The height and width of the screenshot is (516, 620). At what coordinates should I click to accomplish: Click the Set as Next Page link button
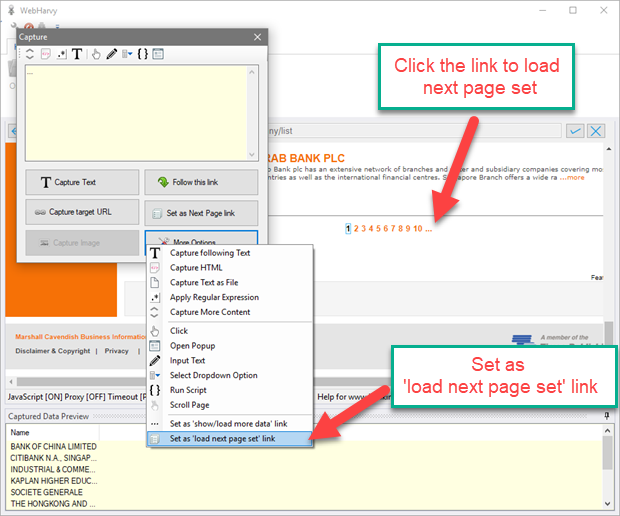(x=201, y=212)
